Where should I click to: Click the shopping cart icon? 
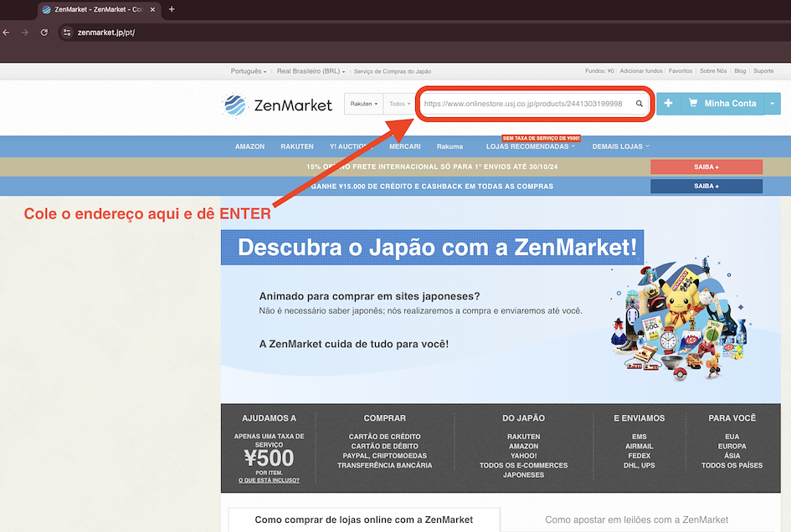pyautogui.click(x=693, y=103)
